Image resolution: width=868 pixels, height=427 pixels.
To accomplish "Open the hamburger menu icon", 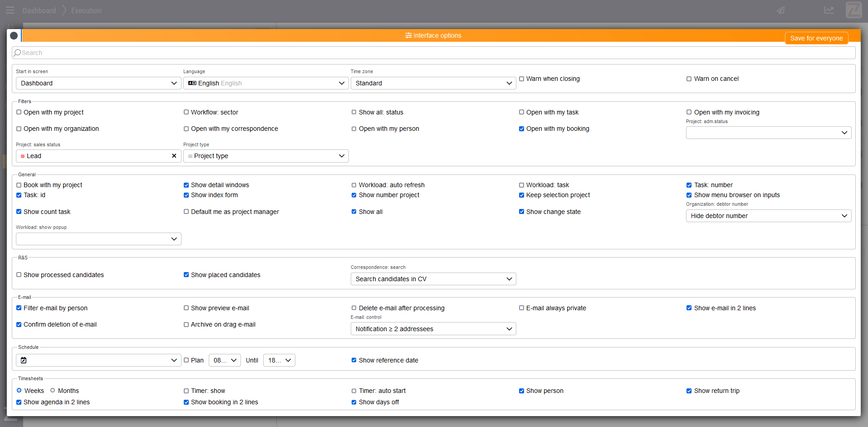I will click(10, 10).
